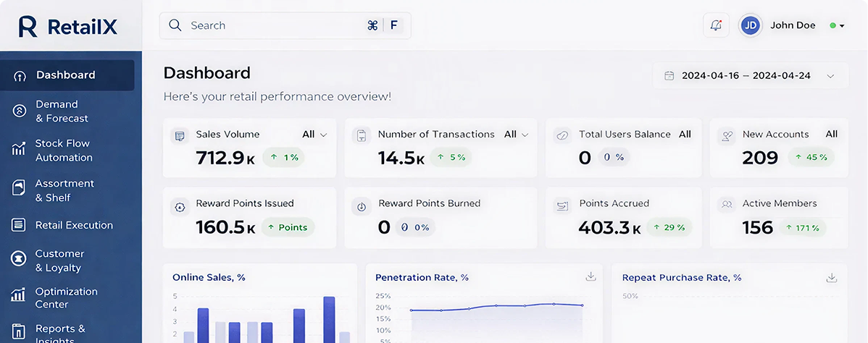
Task: Click the 403.3K points accrued value
Action: pyautogui.click(x=609, y=227)
